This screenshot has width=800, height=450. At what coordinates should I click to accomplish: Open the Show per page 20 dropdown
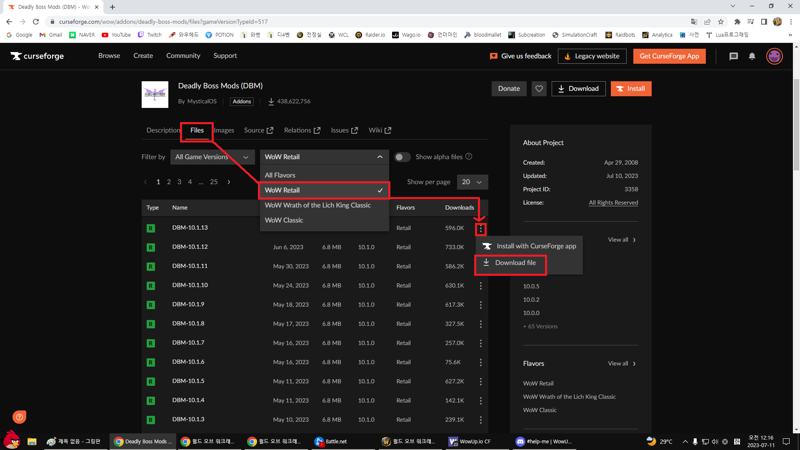point(472,182)
